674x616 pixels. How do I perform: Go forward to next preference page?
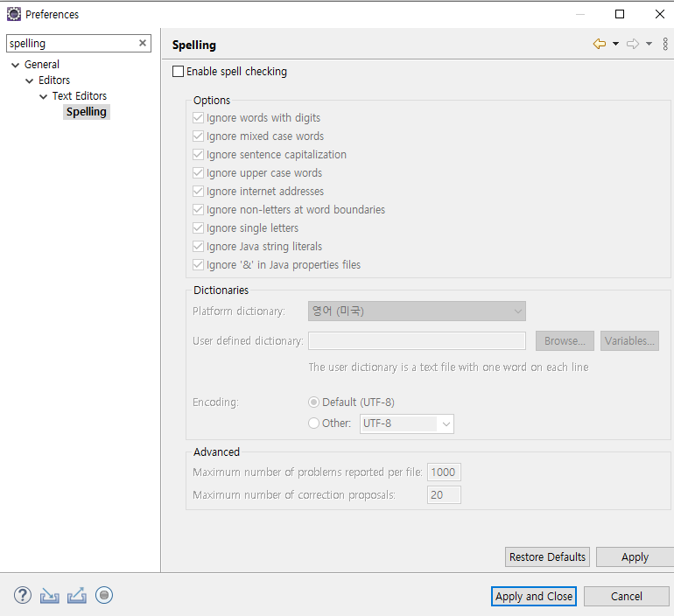633,44
